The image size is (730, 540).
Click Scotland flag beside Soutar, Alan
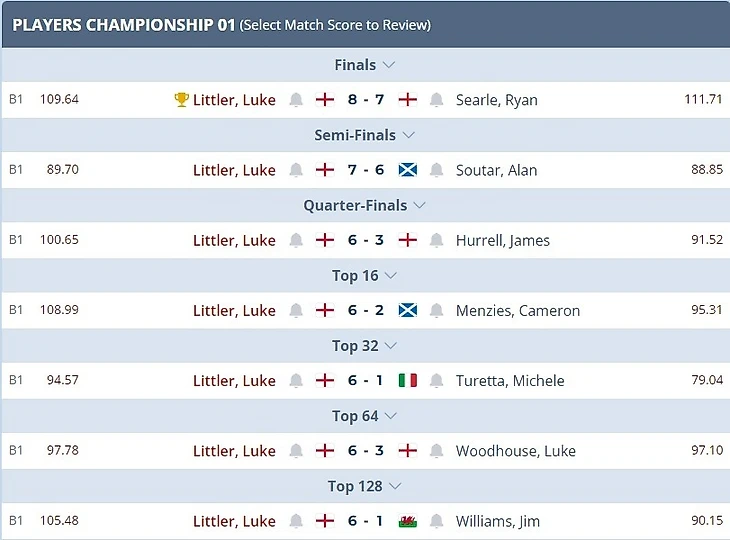(407, 170)
